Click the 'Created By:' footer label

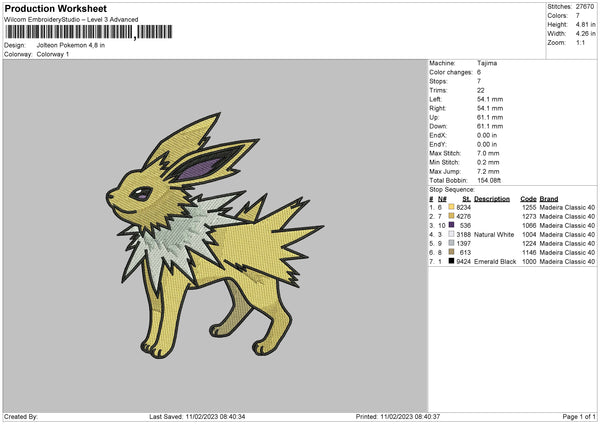(x=21, y=416)
